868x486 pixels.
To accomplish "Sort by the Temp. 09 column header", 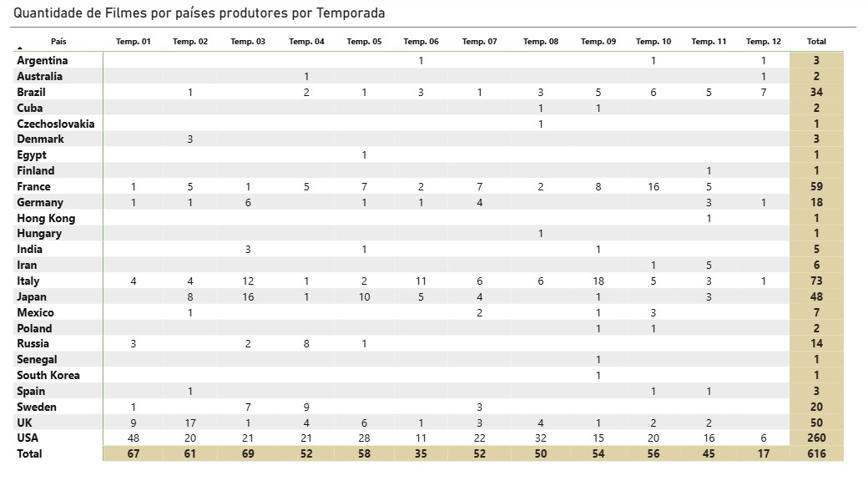I will click(598, 42).
